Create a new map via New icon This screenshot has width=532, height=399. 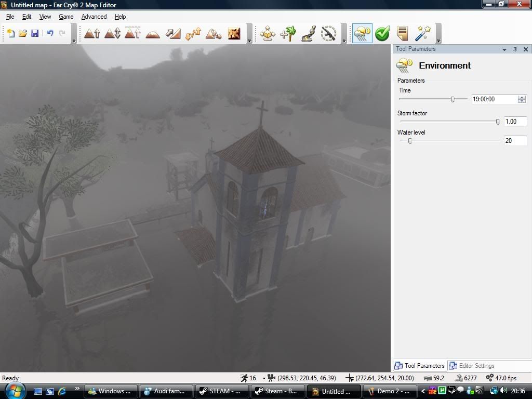pyautogui.click(x=11, y=33)
